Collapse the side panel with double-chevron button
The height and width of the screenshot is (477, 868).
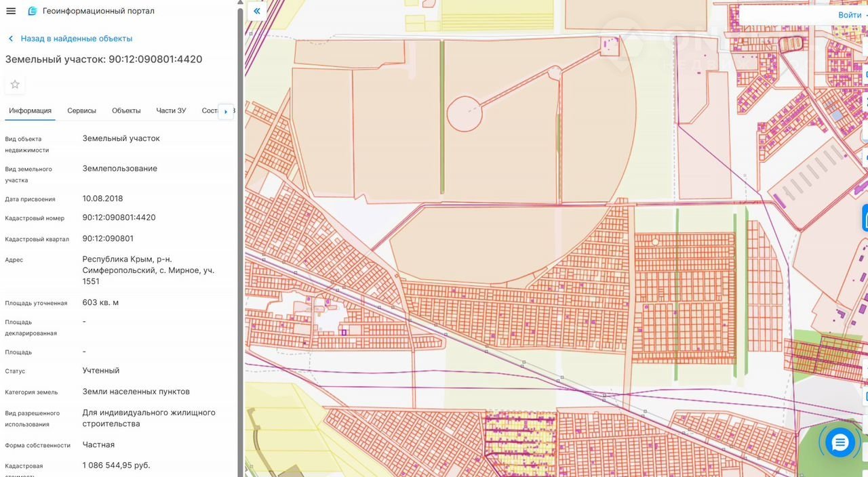pyautogui.click(x=256, y=12)
